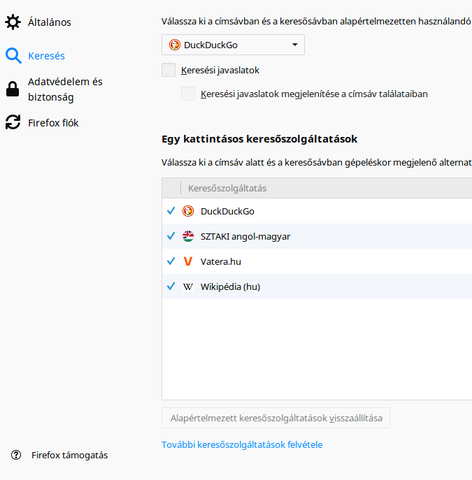The width and height of the screenshot is (472, 480).
Task: Open the default search engine DuckDuckGo dropdown
Action: pos(233,45)
